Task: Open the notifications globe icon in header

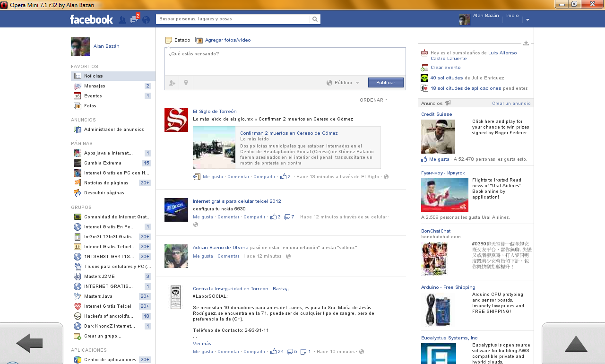Action: coord(146,20)
